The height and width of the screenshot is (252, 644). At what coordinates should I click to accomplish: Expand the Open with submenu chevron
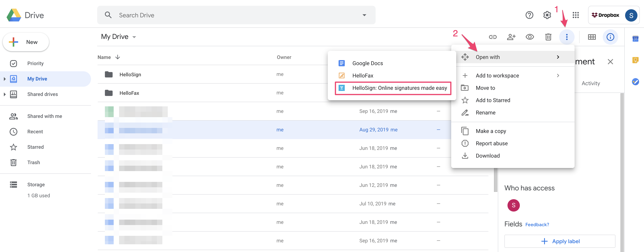pyautogui.click(x=558, y=57)
